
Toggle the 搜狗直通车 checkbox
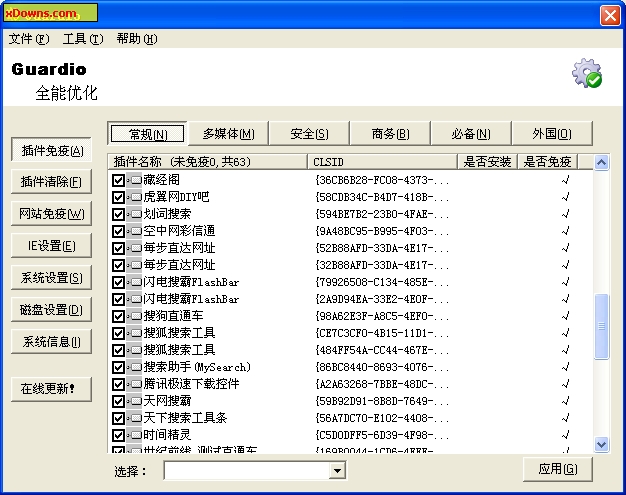point(118,316)
